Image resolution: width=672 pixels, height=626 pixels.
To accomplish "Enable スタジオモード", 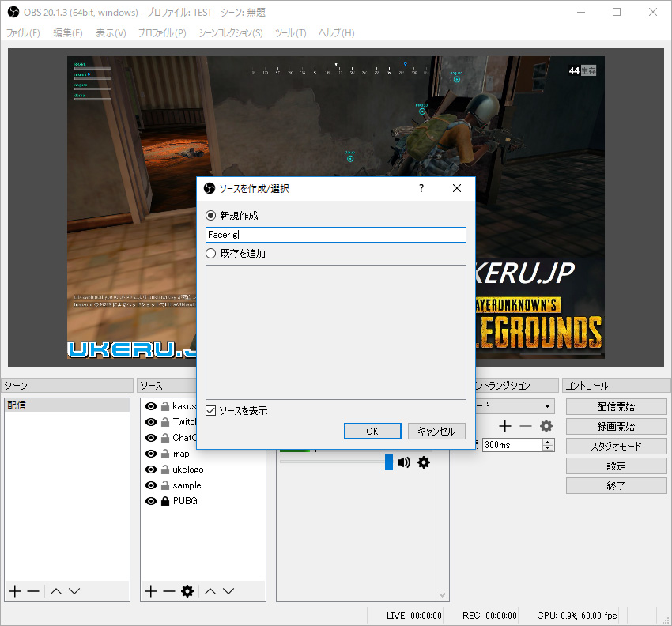I will (617, 446).
